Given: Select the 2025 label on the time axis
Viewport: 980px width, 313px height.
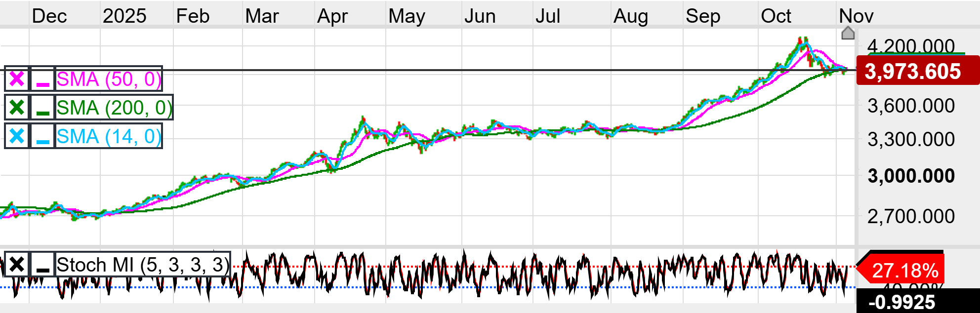Looking at the screenshot, I should pos(124,16).
